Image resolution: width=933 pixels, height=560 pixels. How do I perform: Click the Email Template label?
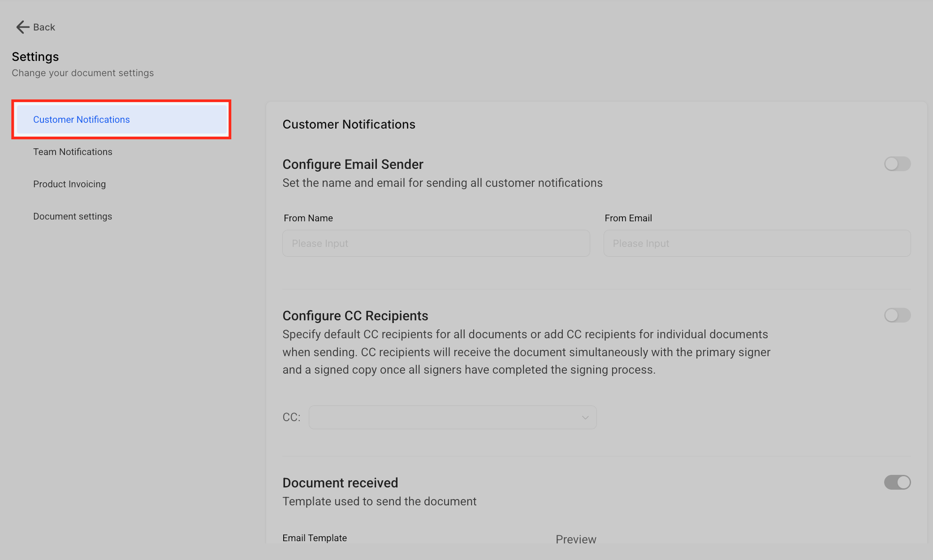coord(315,538)
